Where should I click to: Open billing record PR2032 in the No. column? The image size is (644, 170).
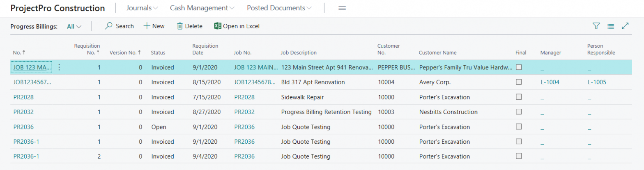23,112
